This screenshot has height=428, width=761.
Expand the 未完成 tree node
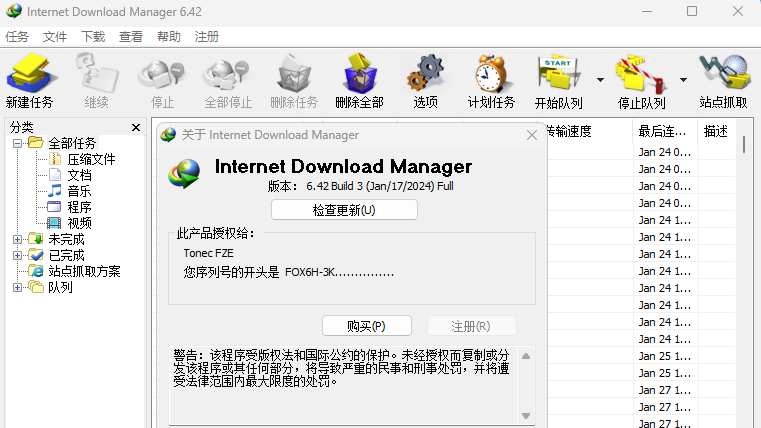tap(17, 239)
